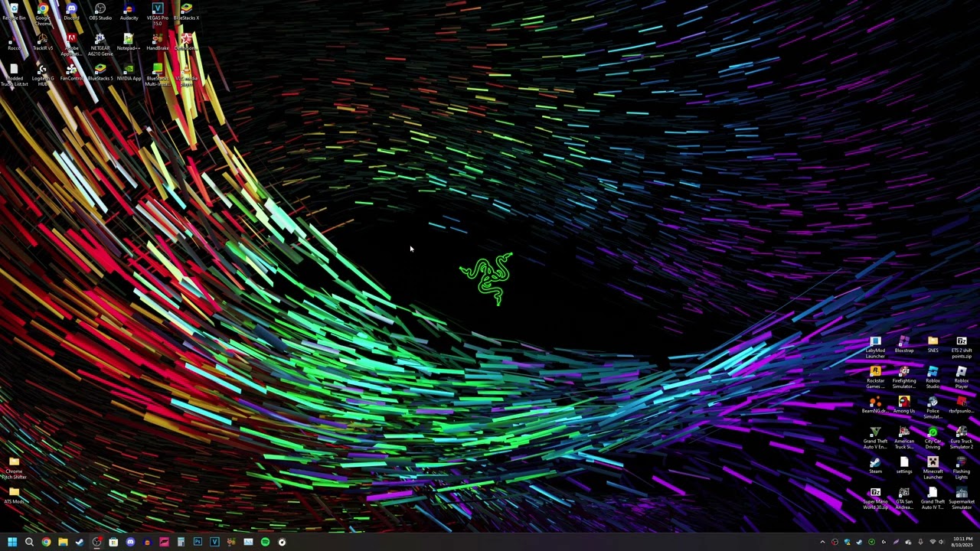Select the Grand Theft Auto V desktop icon

click(x=875, y=439)
